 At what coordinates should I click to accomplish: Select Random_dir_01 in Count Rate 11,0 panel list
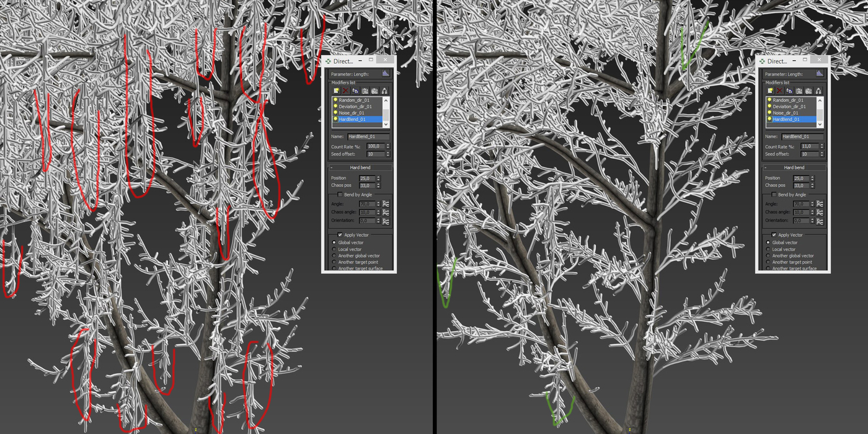[788, 100]
